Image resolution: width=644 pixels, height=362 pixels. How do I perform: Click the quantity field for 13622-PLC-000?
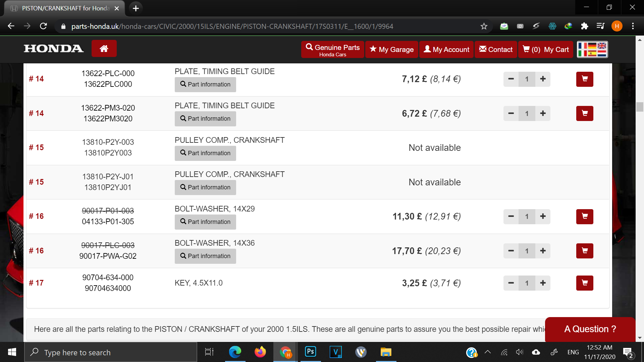527,79
